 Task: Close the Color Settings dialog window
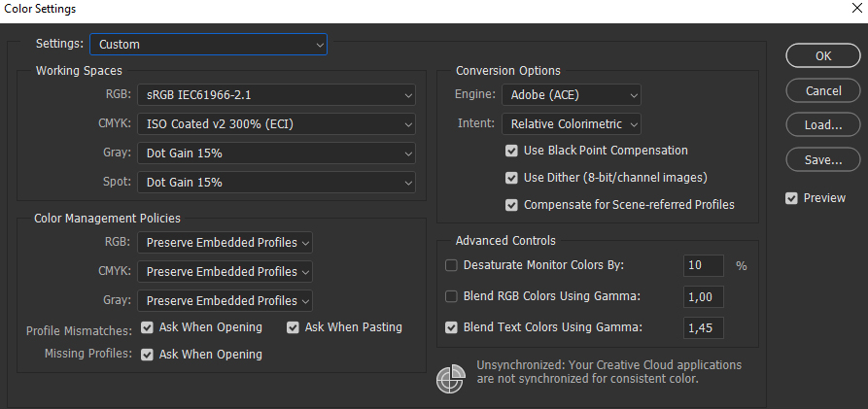point(852,10)
